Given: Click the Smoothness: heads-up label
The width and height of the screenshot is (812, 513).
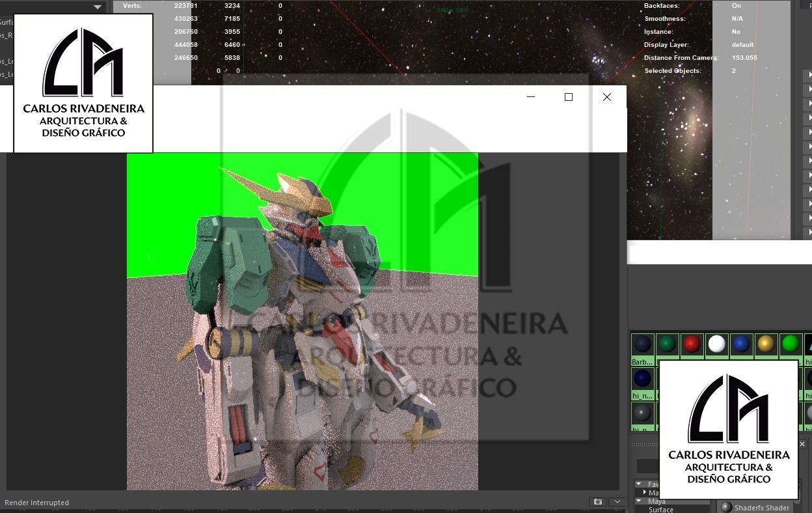Looking at the screenshot, I should [665, 19].
